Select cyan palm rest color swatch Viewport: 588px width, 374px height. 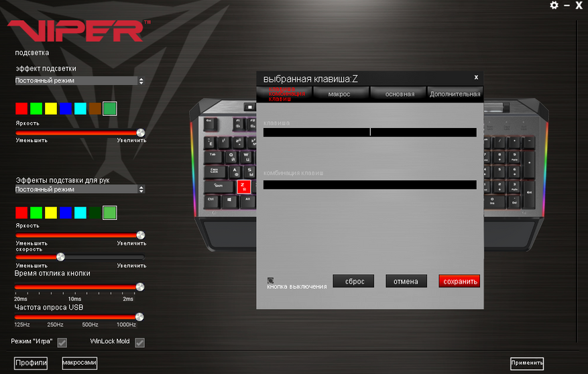[x=80, y=212]
